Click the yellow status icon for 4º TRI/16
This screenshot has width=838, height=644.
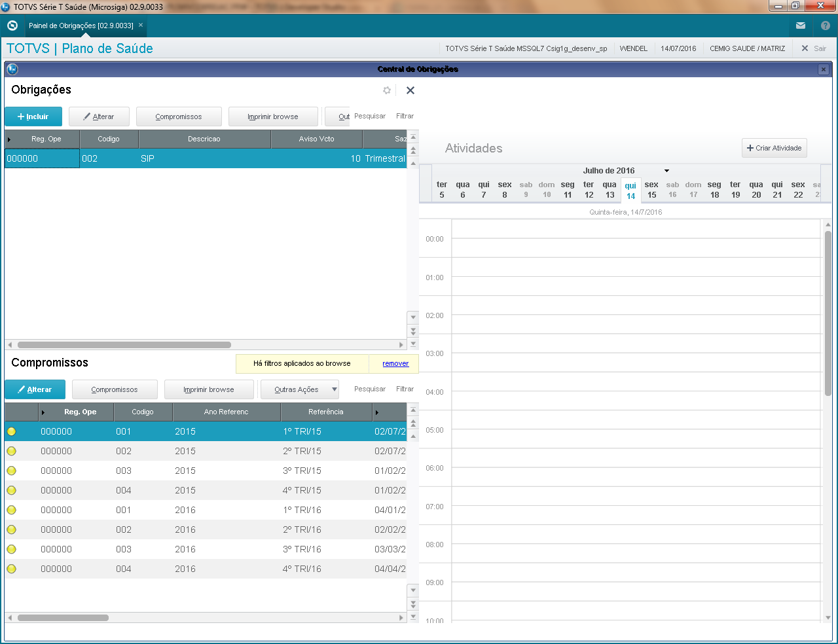click(x=11, y=569)
